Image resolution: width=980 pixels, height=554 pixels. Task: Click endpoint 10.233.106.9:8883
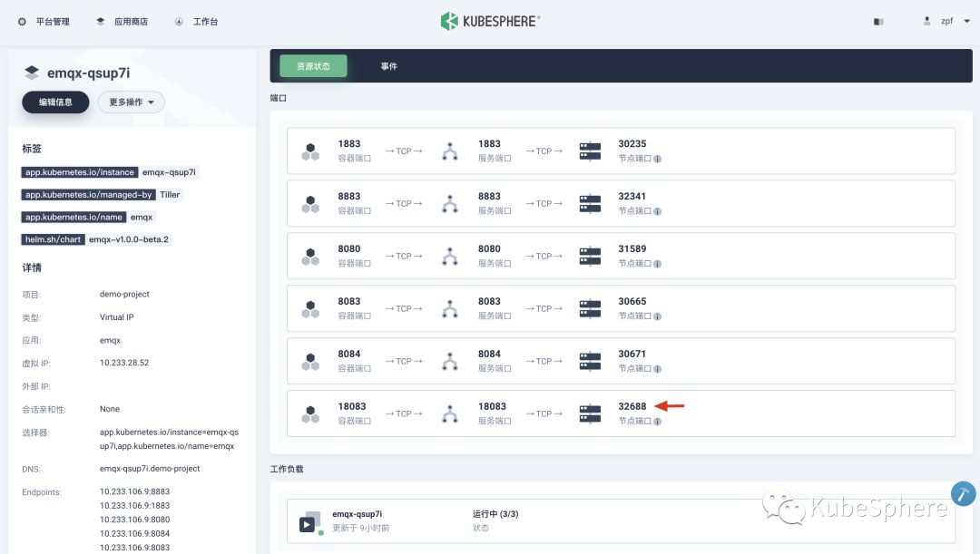click(x=134, y=491)
